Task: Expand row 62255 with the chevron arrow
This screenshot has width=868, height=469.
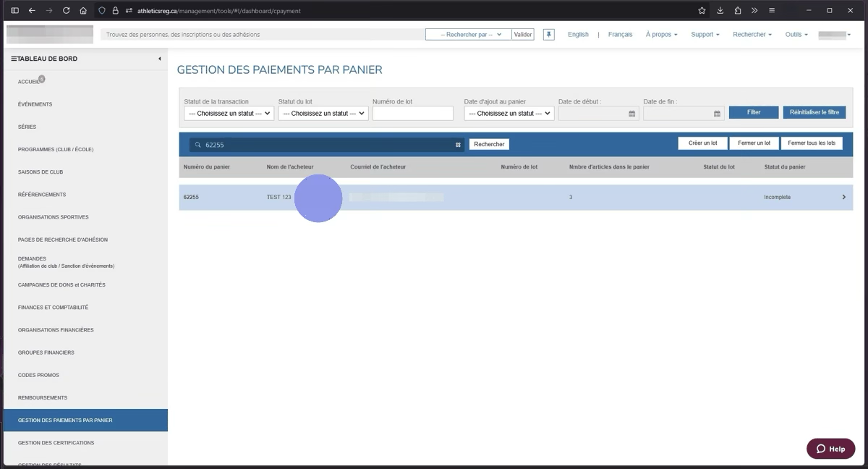Action: click(843, 197)
